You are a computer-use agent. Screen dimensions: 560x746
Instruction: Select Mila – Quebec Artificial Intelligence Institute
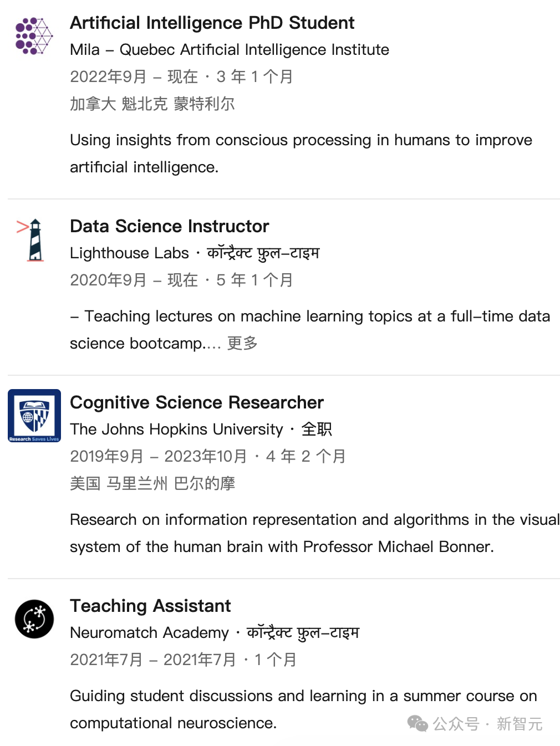click(230, 50)
